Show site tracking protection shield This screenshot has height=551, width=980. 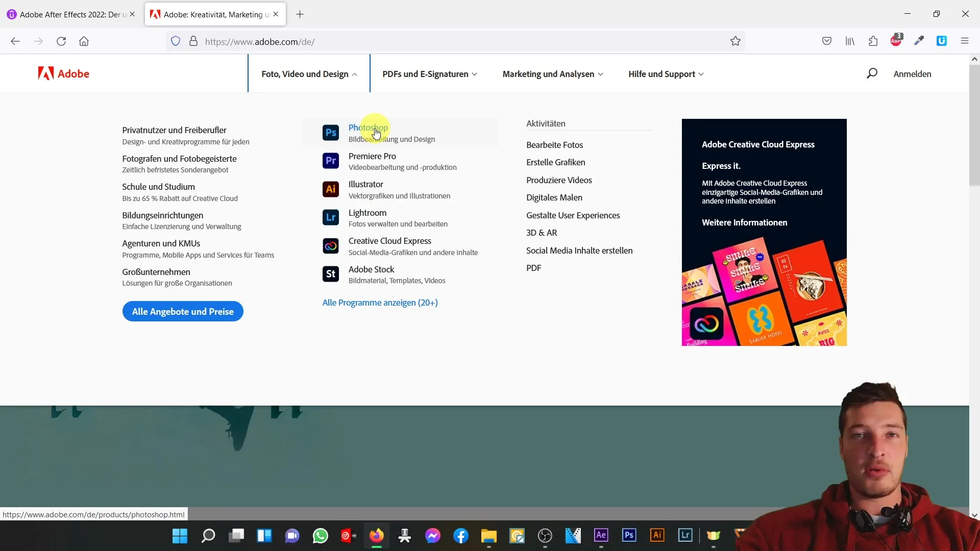(176, 41)
